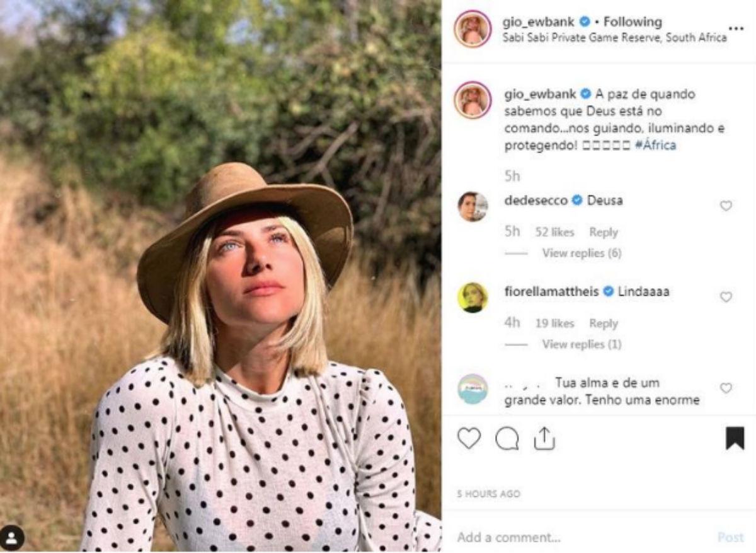Toggle the bookmark to unsave this post
This screenshot has height=553, width=756.
pos(735,438)
